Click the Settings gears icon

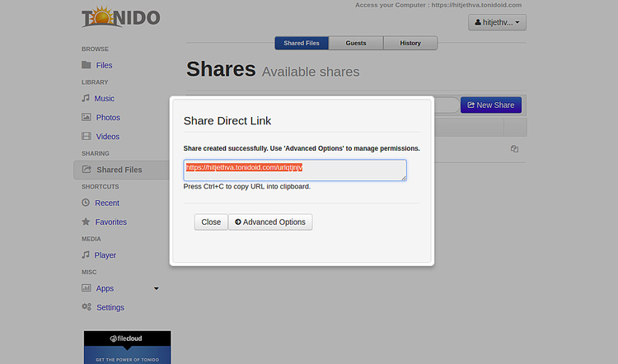point(87,307)
